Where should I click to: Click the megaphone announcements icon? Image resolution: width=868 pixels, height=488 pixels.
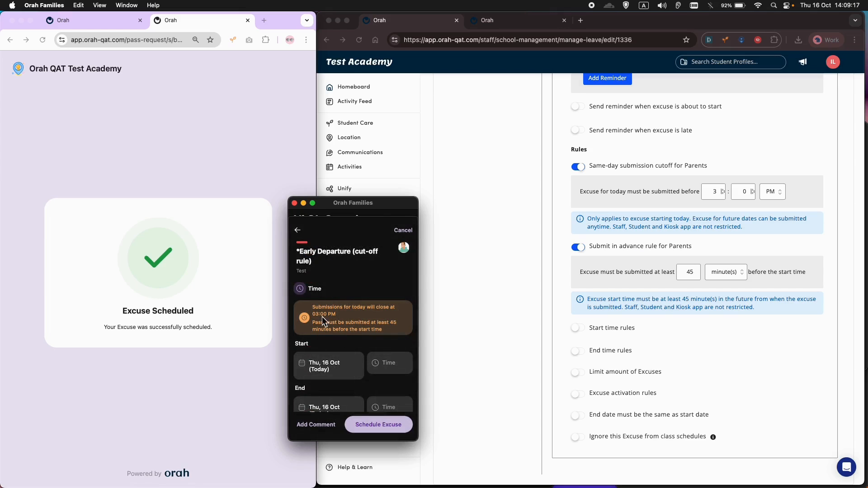point(803,62)
